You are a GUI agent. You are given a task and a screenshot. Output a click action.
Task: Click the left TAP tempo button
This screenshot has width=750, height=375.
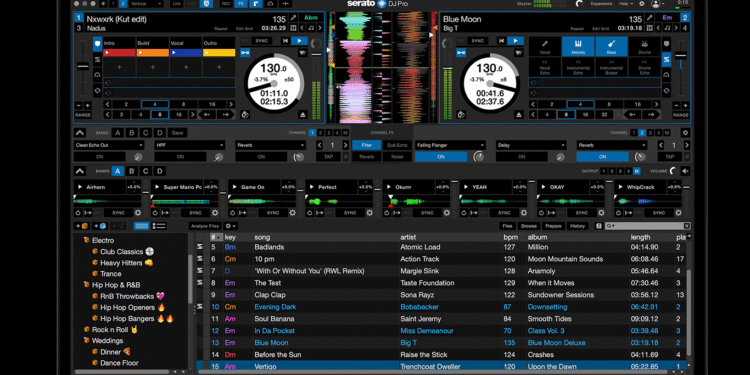point(328,156)
